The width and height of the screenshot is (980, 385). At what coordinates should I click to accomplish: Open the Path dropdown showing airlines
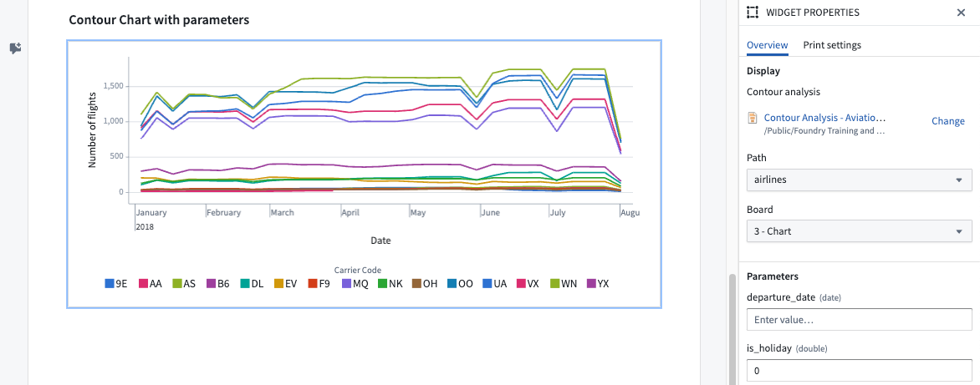[860, 180]
